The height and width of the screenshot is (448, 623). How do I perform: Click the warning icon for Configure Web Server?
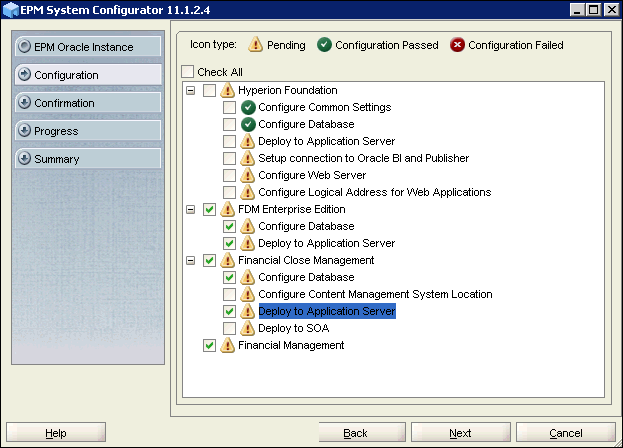(x=248, y=175)
